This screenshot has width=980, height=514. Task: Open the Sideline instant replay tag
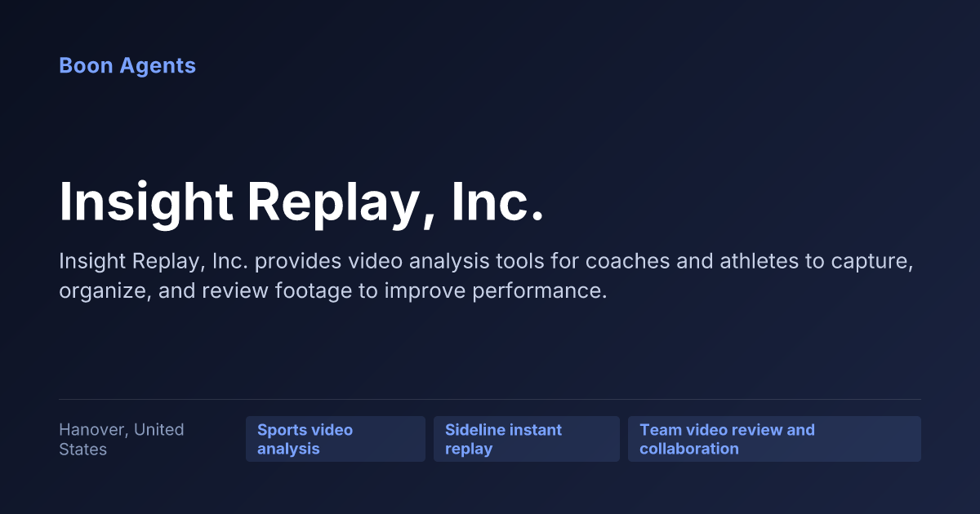point(527,439)
